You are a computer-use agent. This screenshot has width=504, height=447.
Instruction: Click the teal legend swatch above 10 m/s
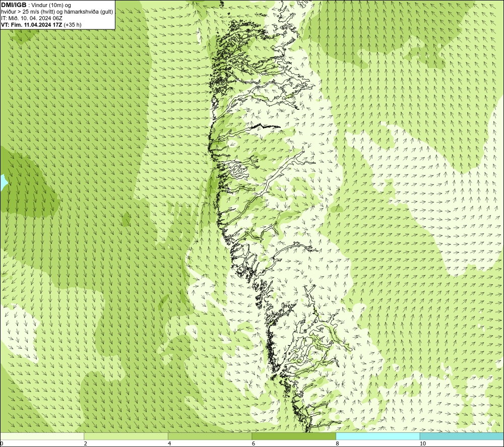pos(462,436)
